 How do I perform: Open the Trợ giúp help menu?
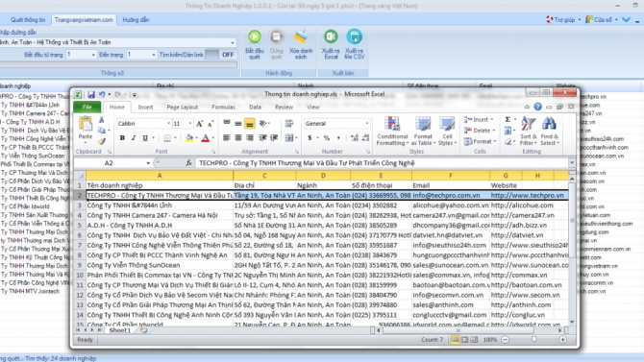pyautogui.click(x=563, y=20)
